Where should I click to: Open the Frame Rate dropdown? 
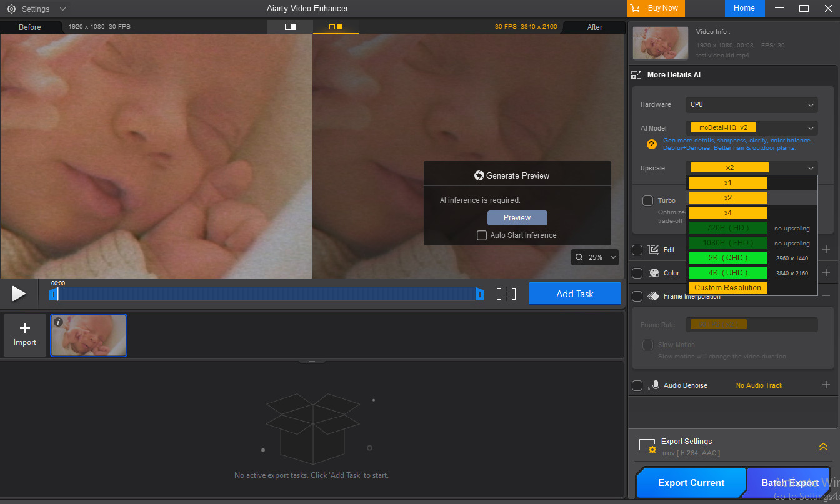(752, 325)
